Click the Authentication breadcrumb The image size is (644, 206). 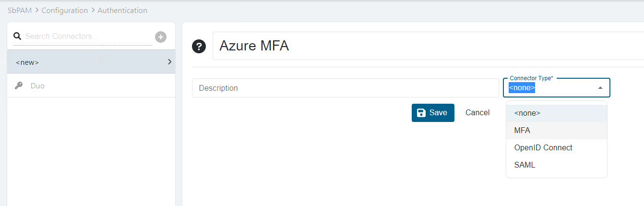(122, 10)
